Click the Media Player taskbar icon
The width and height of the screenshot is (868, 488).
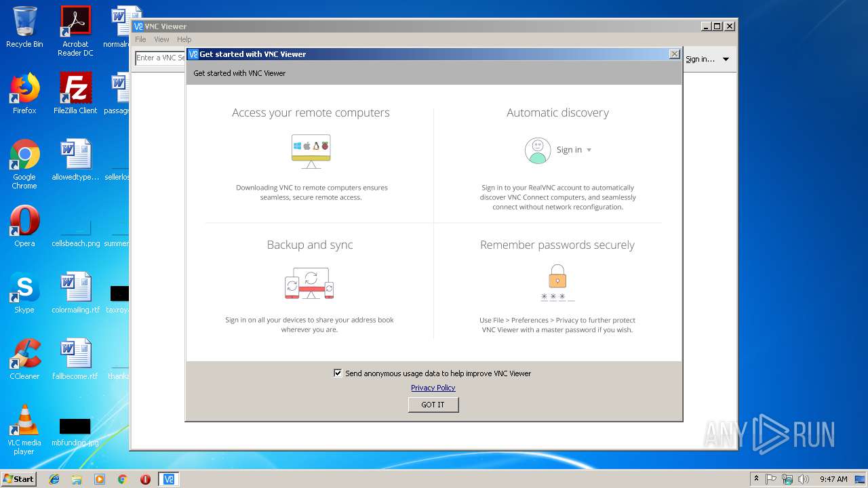coord(100,479)
